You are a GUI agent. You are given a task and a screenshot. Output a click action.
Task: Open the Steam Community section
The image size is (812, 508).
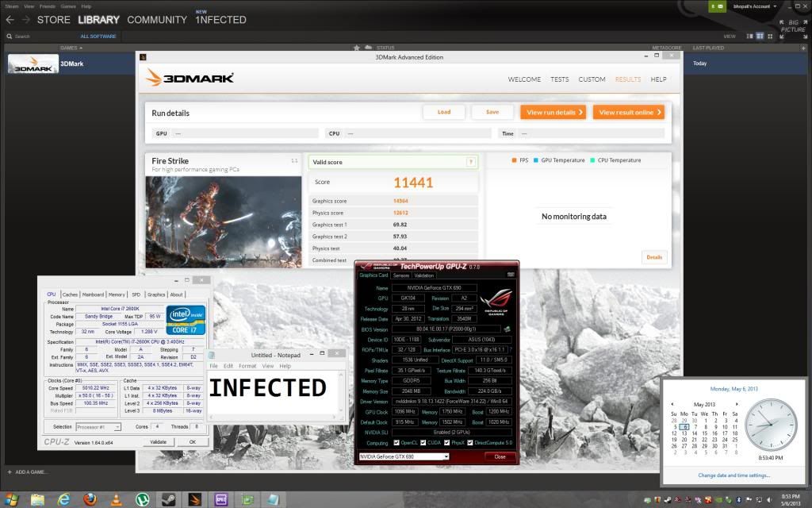pos(157,20)
